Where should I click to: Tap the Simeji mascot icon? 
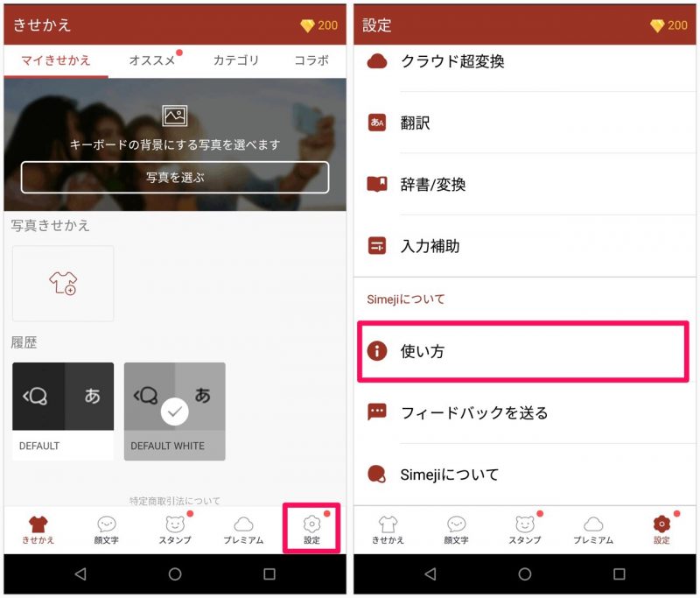(377, 475)
